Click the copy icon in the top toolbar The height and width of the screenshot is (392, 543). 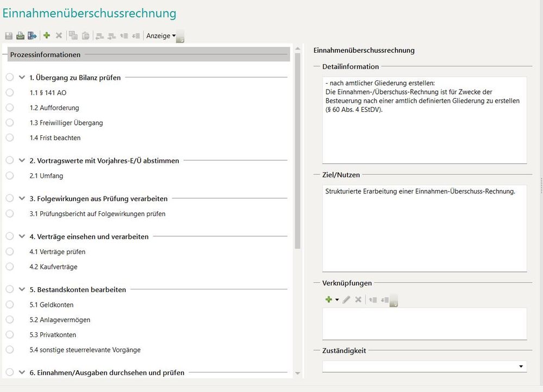tap(73, 36)
